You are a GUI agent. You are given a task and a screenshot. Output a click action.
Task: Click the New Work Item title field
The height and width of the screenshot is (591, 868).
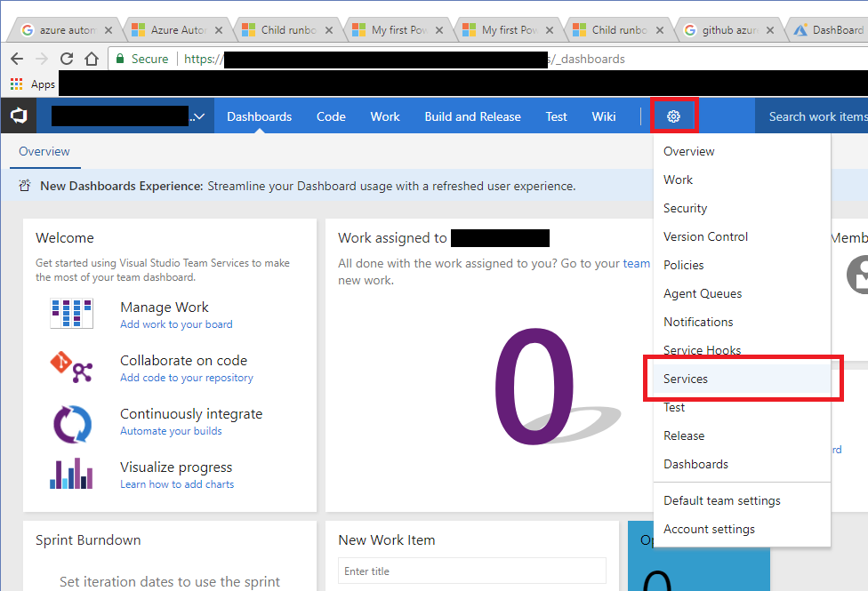coord(471,571)
